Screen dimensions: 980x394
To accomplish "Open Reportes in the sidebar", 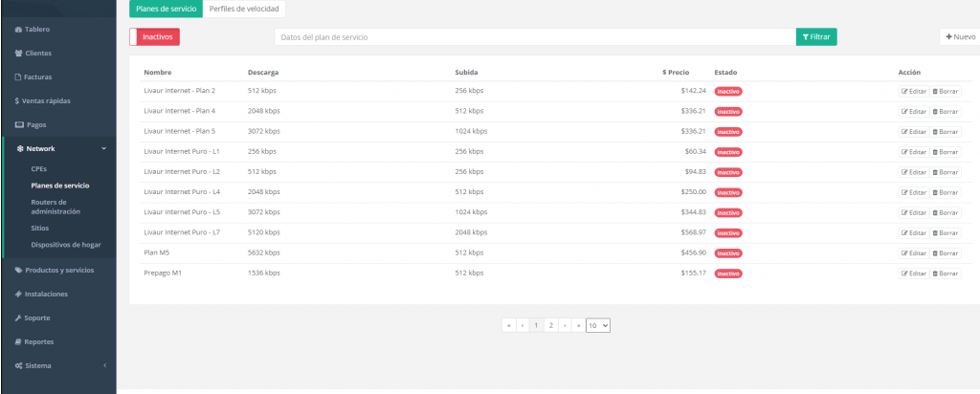I will [x=34, y=341].
